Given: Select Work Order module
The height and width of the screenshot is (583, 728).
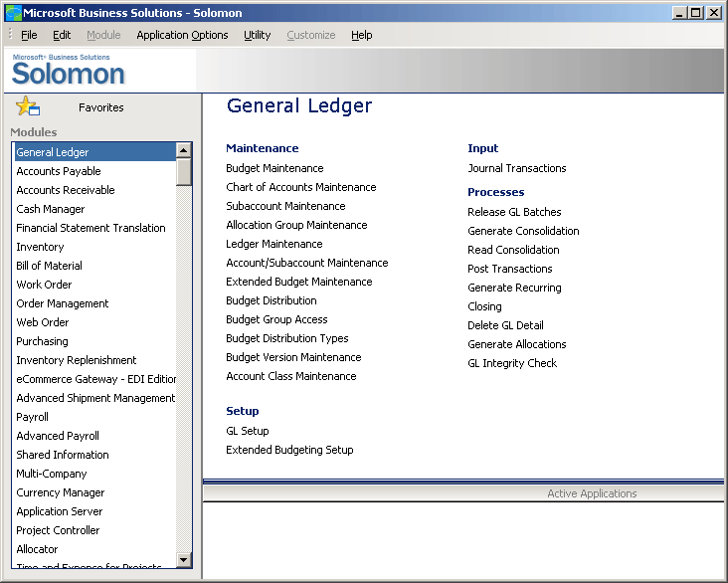Looking at the screenshot, I should click(x=94, y=285).
